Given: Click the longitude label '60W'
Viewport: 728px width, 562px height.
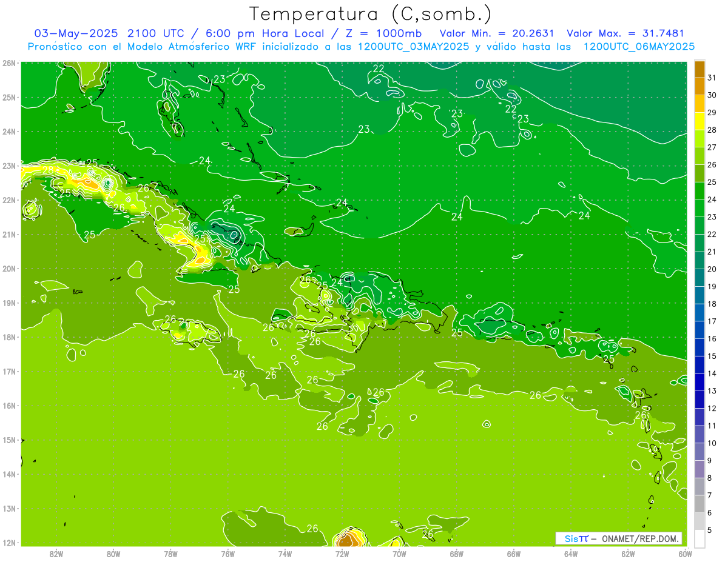Looking at the screenshot, I should point(686,554).
